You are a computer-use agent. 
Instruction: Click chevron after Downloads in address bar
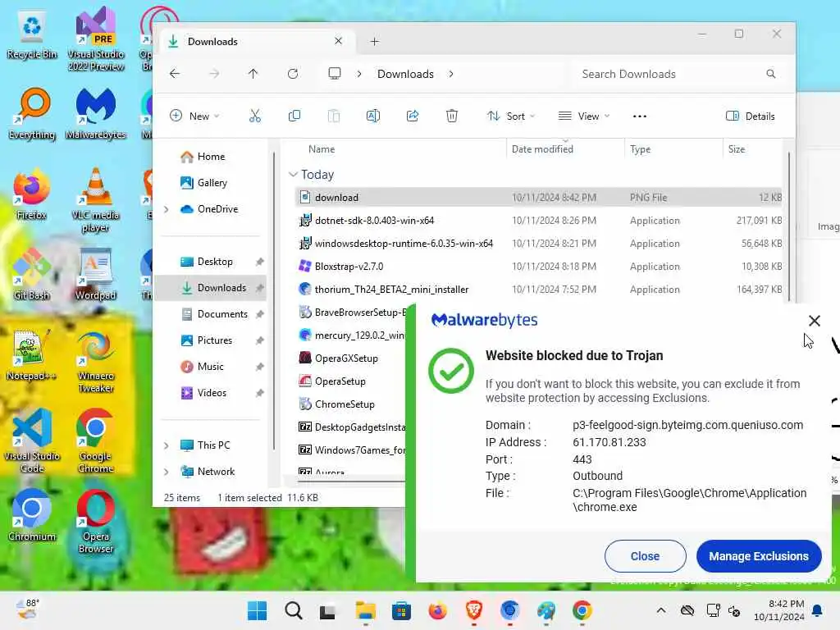click(x=451, y=74)
